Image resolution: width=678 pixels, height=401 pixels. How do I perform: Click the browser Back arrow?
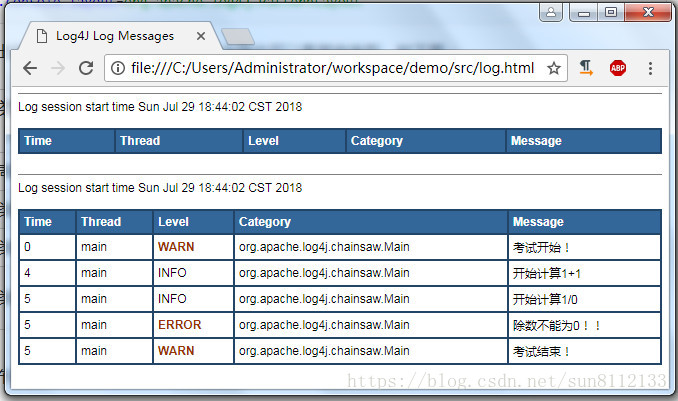tap(30, 68)
